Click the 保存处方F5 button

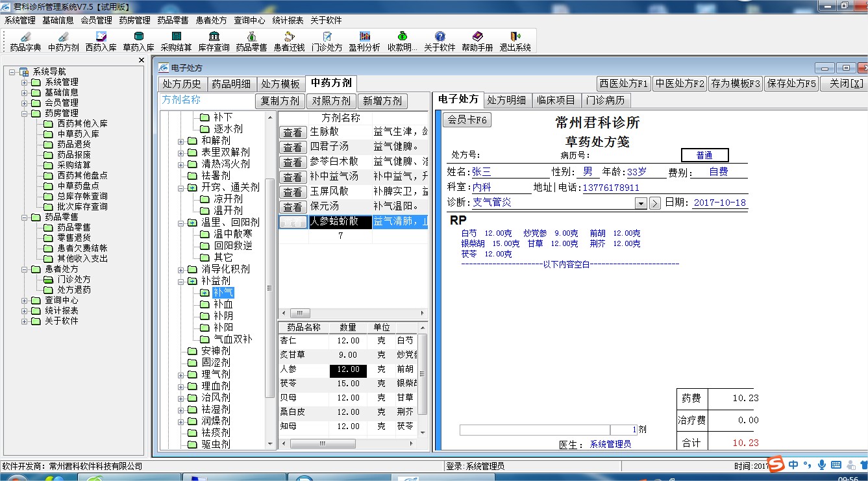tap(791, 84)
